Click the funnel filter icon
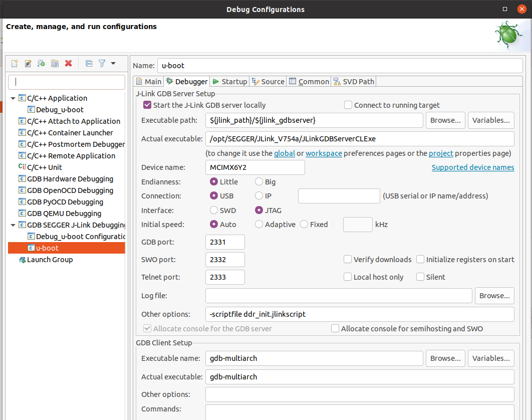 [102, 64]
